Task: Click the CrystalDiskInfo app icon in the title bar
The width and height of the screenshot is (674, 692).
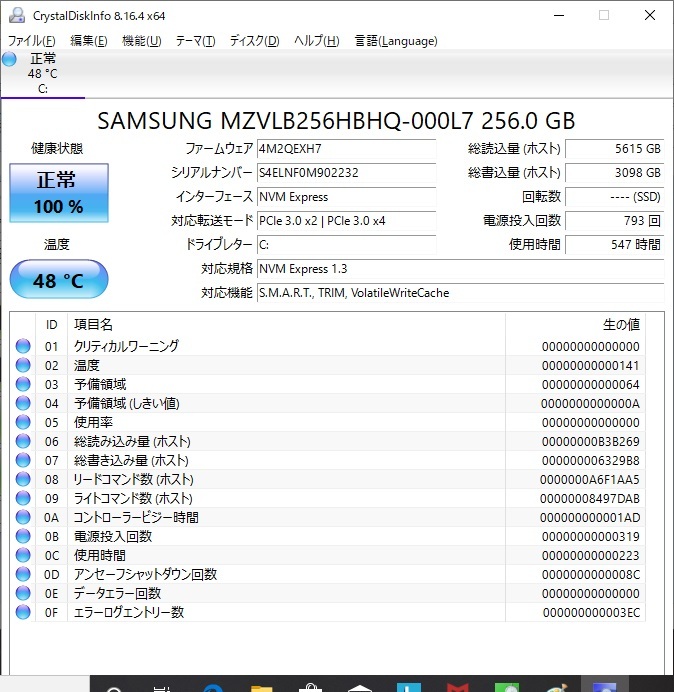Action: (17, 15)
